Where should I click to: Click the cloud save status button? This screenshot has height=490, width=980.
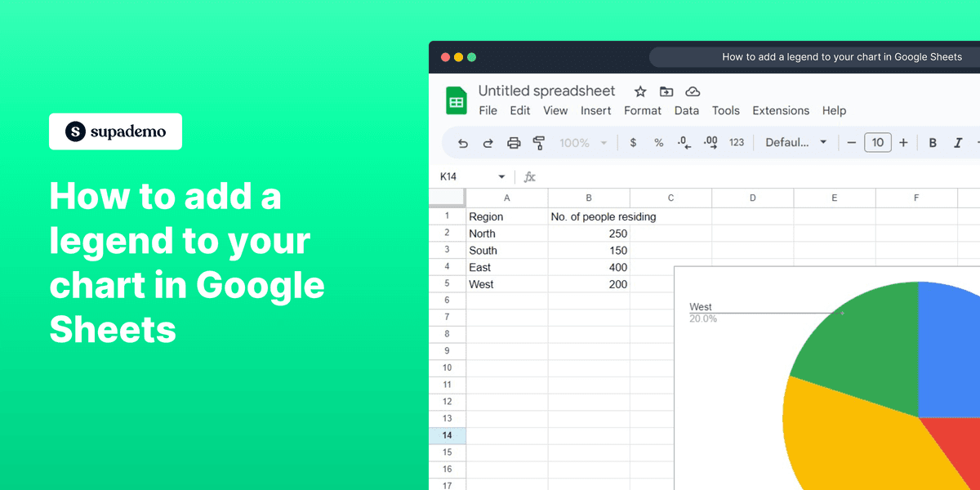pos(693,91)
